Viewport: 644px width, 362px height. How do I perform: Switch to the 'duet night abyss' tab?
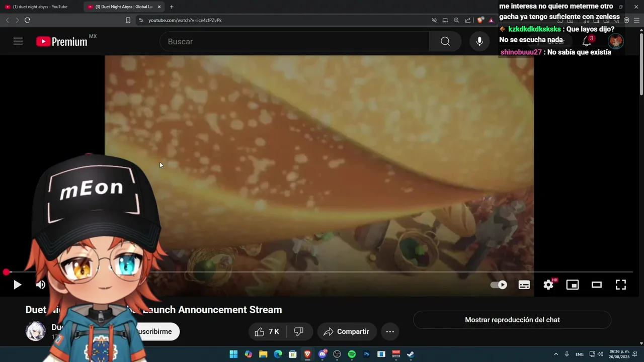40,7
